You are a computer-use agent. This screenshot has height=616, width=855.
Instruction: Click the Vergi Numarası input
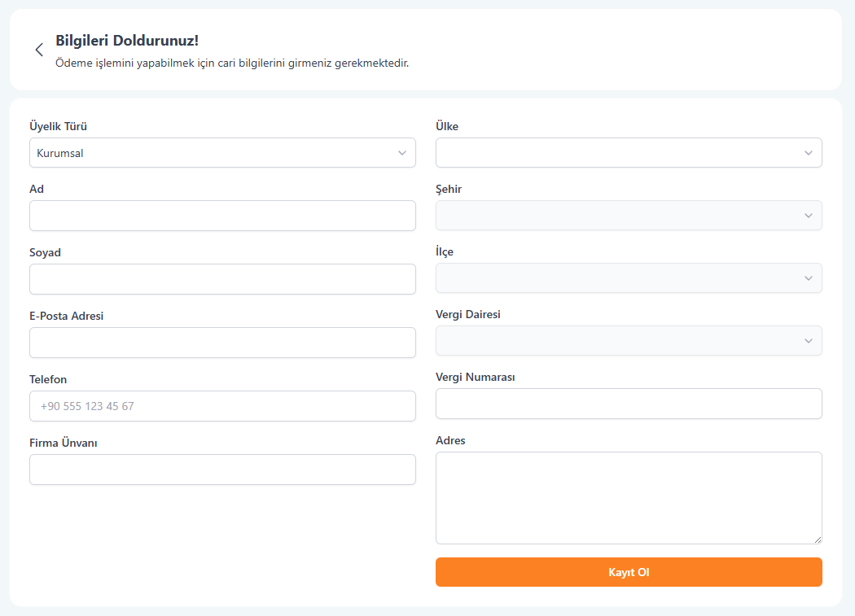tap(629, 404)
